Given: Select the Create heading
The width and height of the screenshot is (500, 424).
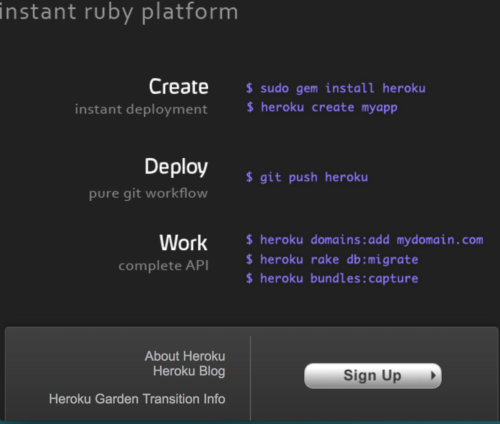Looking at the screenshot, I should (x=179, y=87).
